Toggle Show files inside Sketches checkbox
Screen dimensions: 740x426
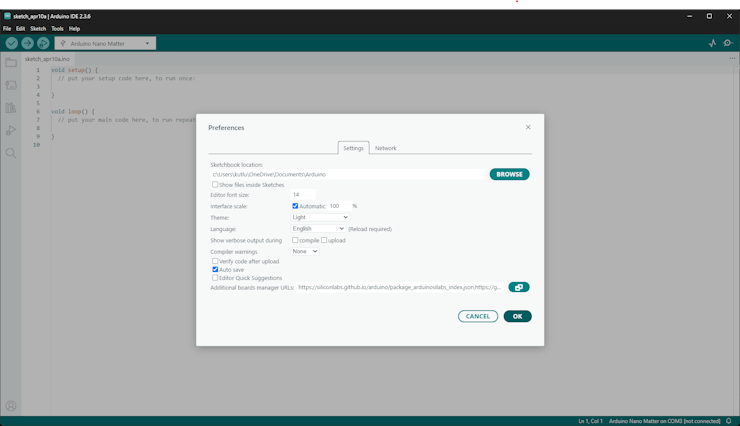215,184
